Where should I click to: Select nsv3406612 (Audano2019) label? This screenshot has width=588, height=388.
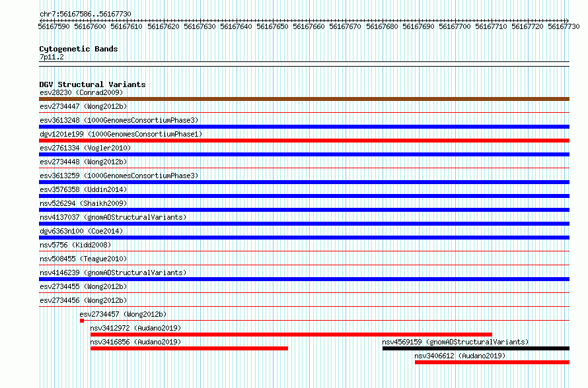tap(460, 356)
